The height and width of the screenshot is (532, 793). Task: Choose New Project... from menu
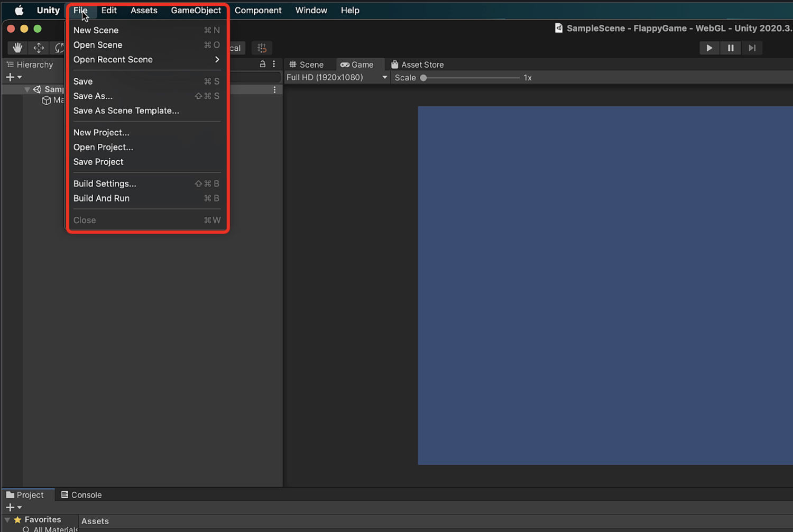point(147,133)
